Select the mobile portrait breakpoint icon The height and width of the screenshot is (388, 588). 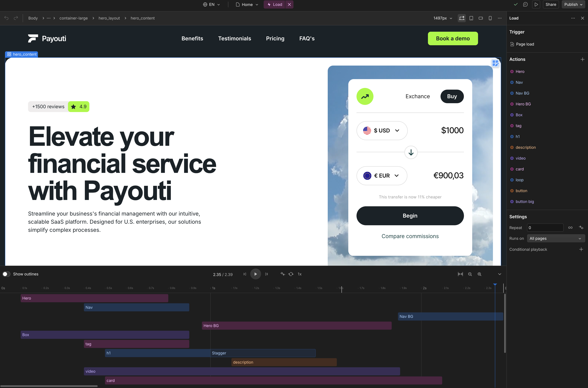pyautogui.click(x=490, y=18)
